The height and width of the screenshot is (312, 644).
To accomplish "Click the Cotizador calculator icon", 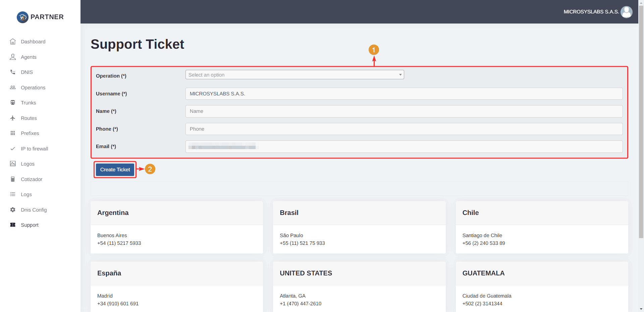I will [13, 179].
